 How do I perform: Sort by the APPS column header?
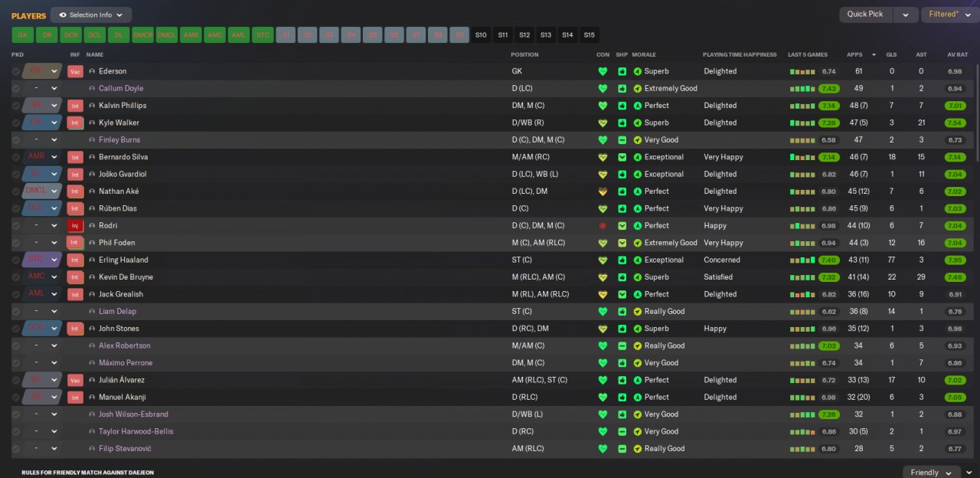coord(854,54)
